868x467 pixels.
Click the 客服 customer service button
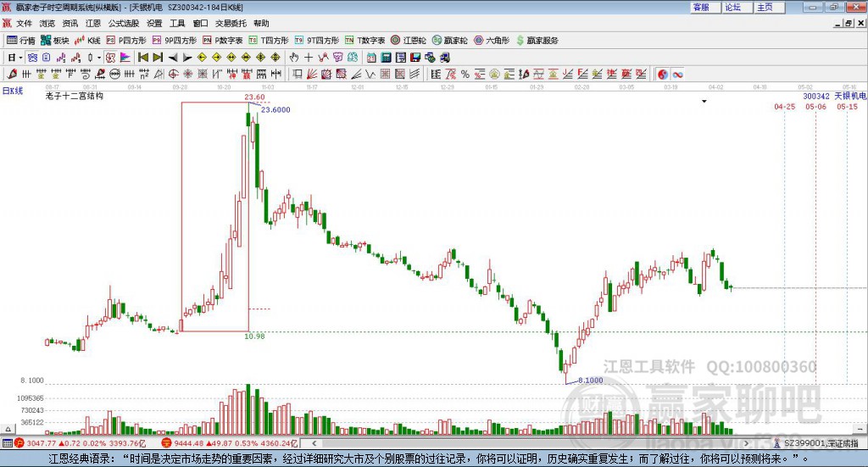pyautogui.click(x=705, y=7)
